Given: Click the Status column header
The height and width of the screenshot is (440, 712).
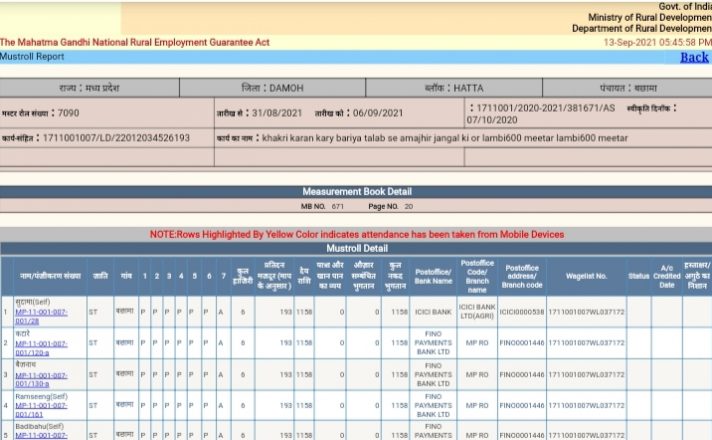Looking at the screenshot, I should coord(639,276).
